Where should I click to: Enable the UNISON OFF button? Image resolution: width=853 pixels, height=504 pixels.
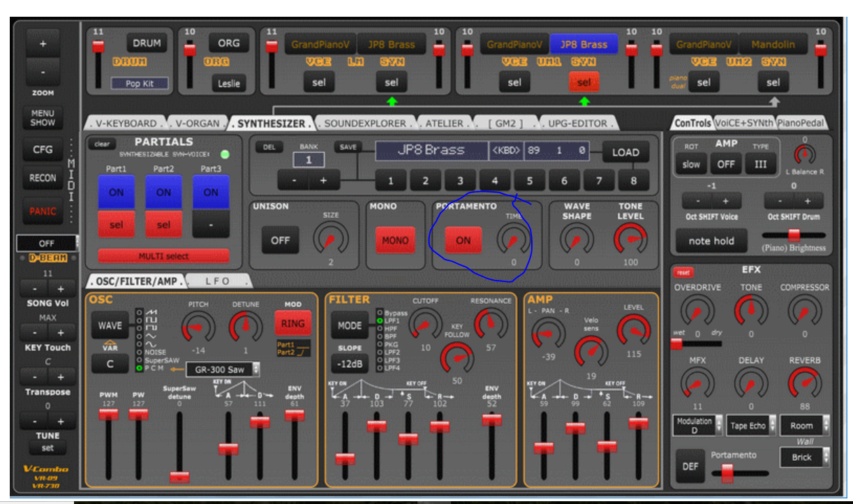(281, 240)
